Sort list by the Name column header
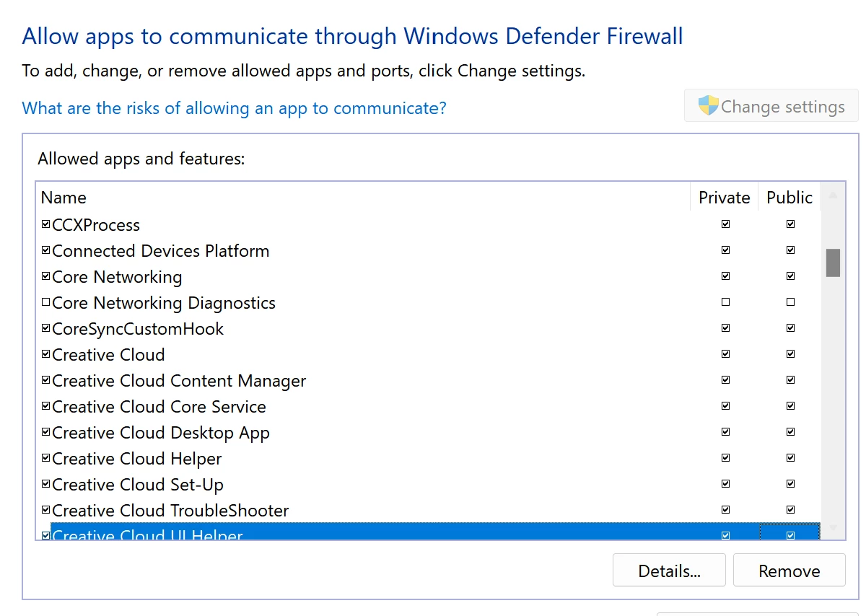This screenshot has height=616, width=866. 363,197
